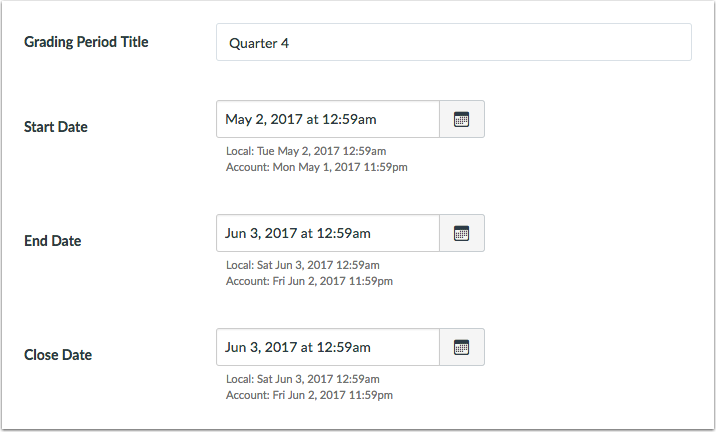Click the 'Grading Period Title' label

pos(86,42)
